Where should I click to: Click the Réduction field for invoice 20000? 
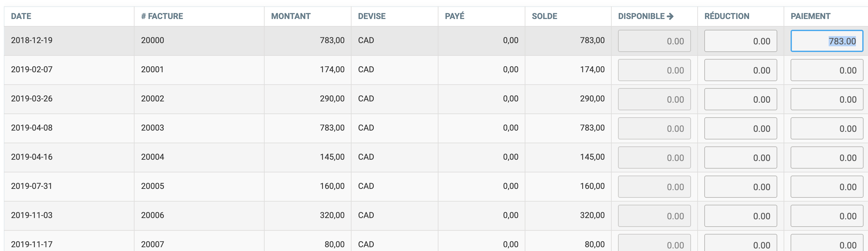(x=740, y=41)
